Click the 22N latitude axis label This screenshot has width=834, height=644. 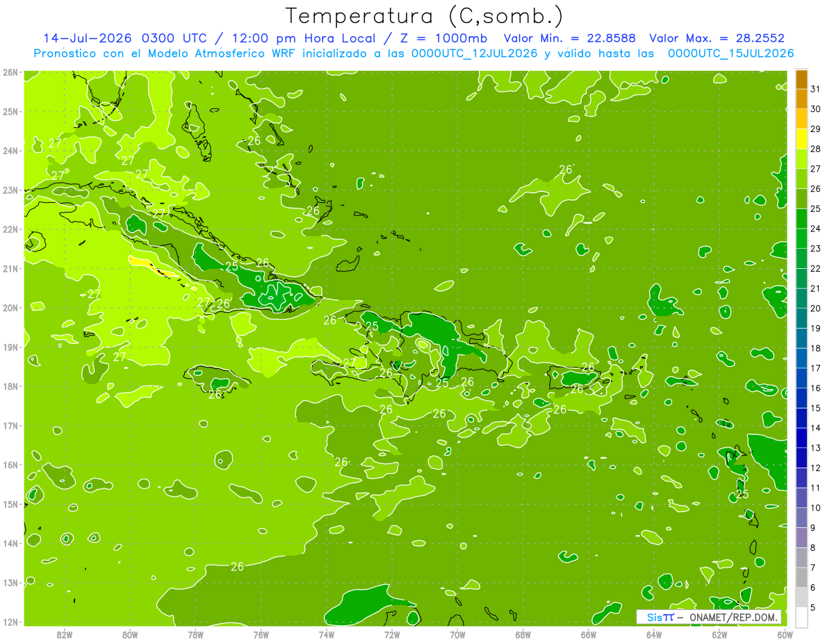pyautogui.click(x=10, y=229)
